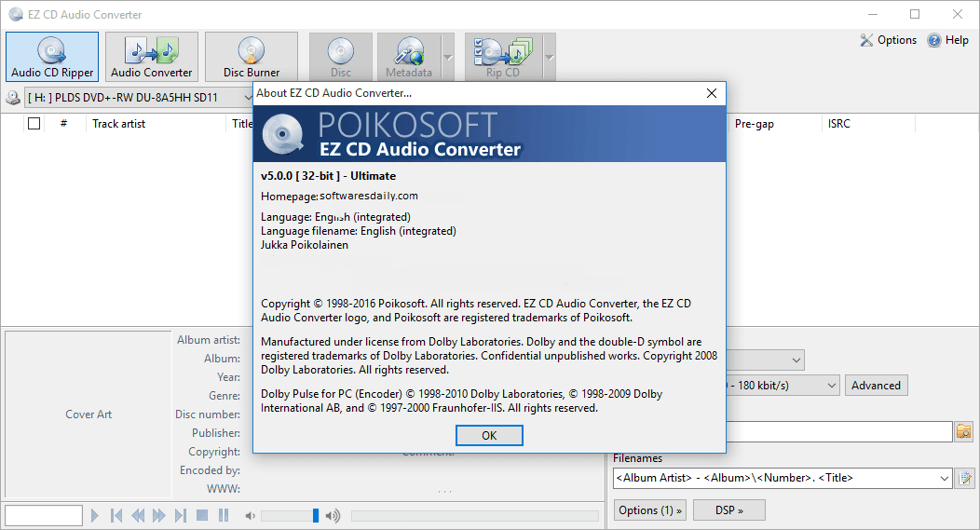Click the Stop playback button
This screenshot has width=980, height=530.
tap(202, 516)
